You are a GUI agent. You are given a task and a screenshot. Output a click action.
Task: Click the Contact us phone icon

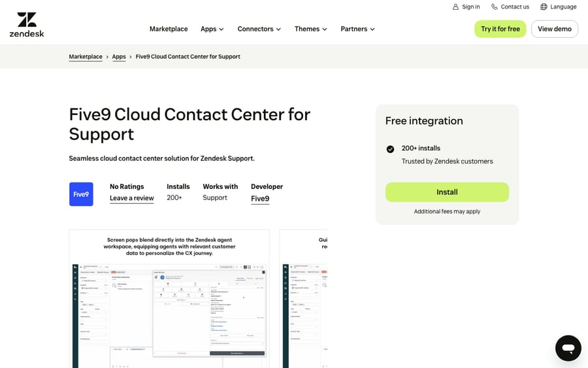(495, 7)
